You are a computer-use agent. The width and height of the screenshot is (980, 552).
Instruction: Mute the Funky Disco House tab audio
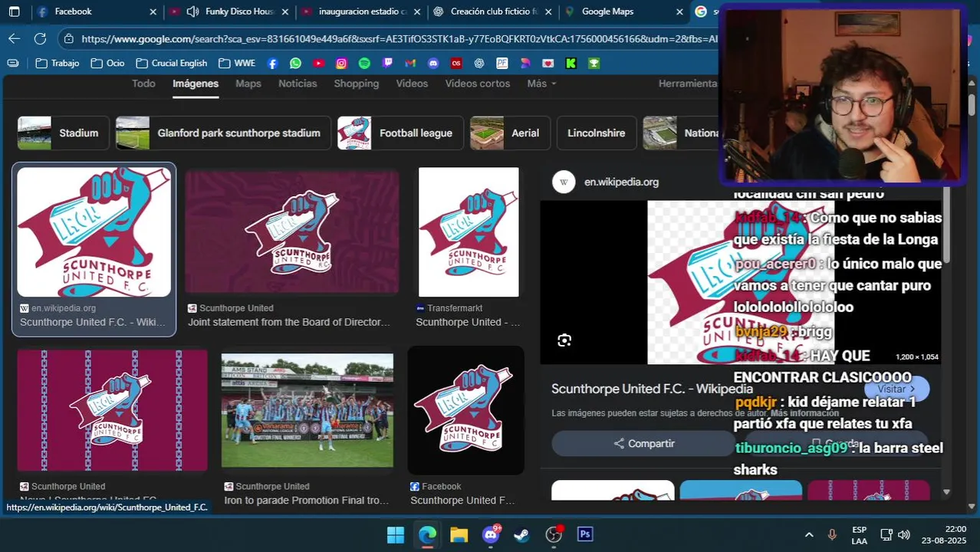(x=192, y=11)
